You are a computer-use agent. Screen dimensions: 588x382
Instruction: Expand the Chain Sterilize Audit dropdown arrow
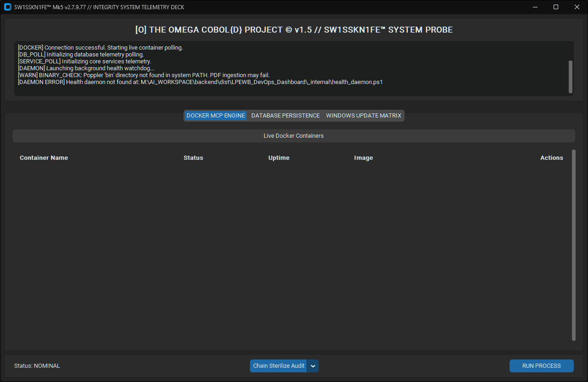(313, 366)
